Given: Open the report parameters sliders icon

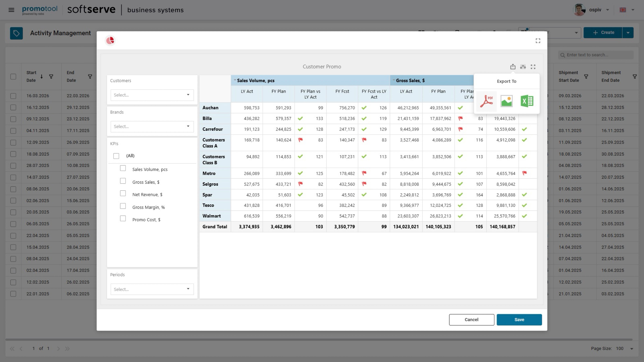Looking at the screenshot, I should [523, 67].
